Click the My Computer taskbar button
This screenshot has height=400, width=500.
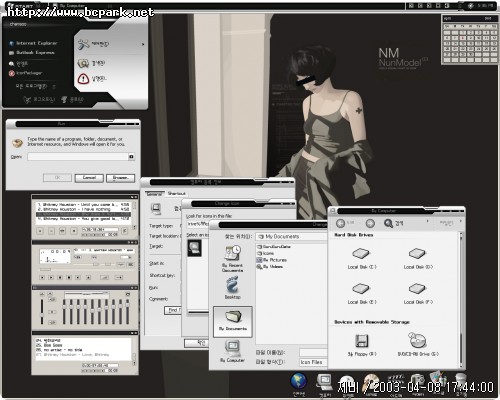pyautogui.click(x=69, y=5)
